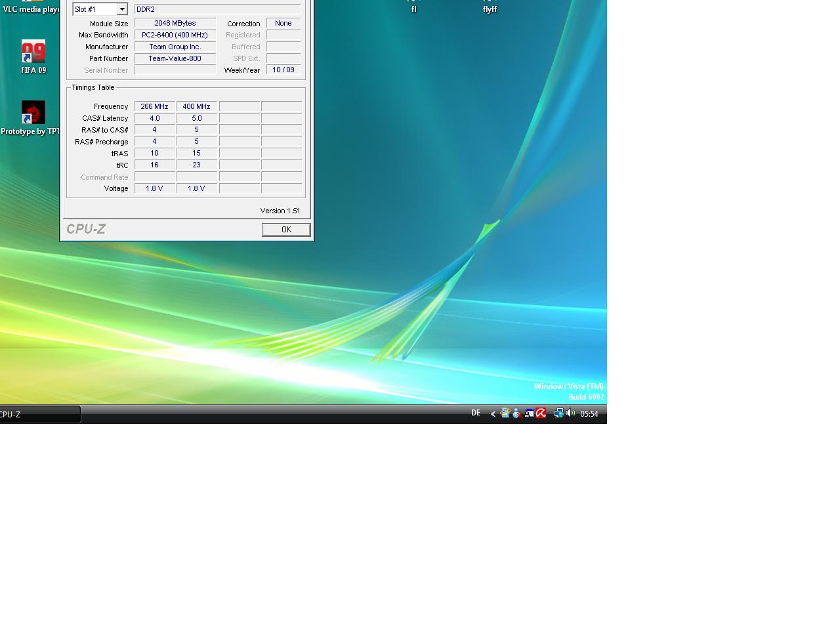Open the network connection tray icon
The height and width of the screenshot is (630, 840).
(x=558, y=413)
